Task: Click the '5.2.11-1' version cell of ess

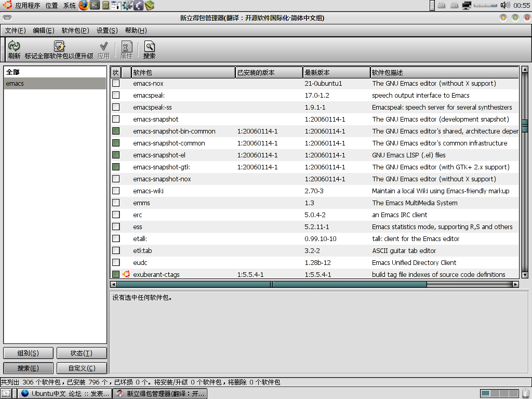Action: [317, 227]
